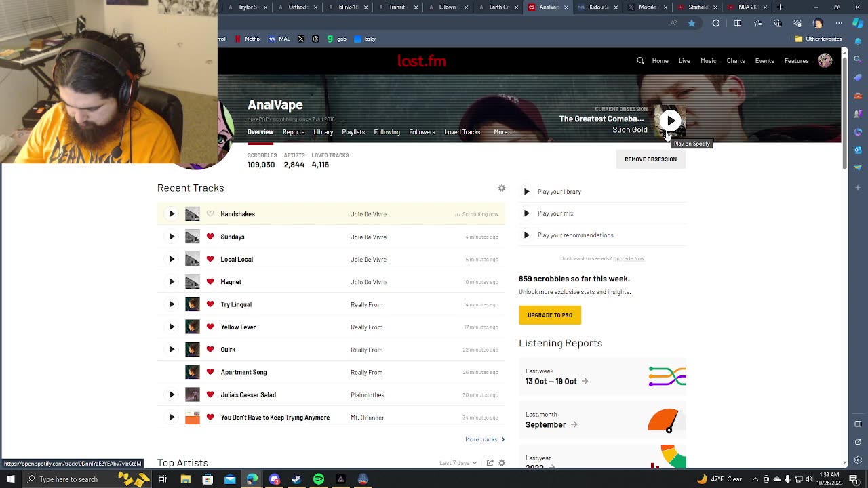
Task: Open the Playlists tab
Action: tap(353, 132)
